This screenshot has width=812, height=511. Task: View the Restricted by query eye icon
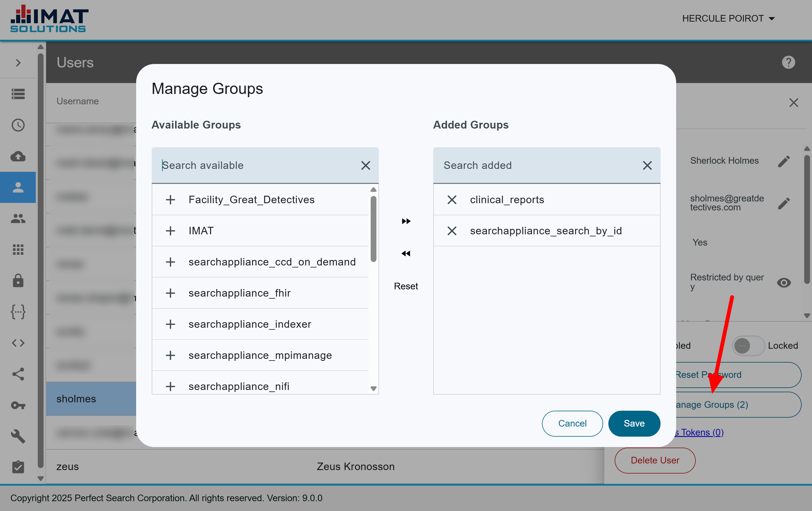point(784,283)
